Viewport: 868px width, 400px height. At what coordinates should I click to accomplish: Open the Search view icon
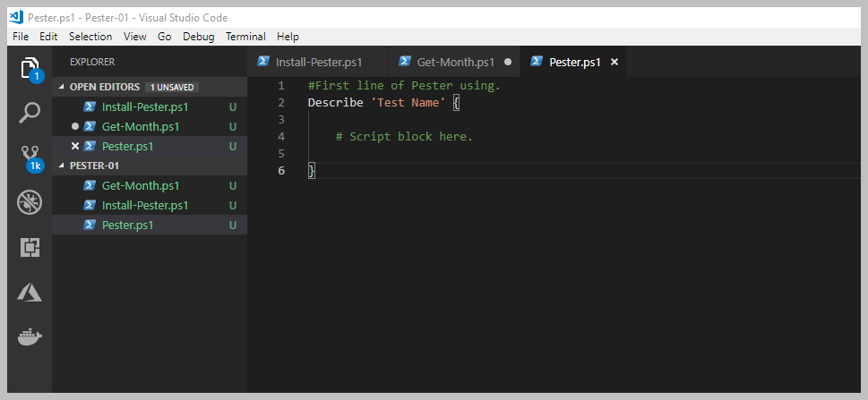coord(30,113)
